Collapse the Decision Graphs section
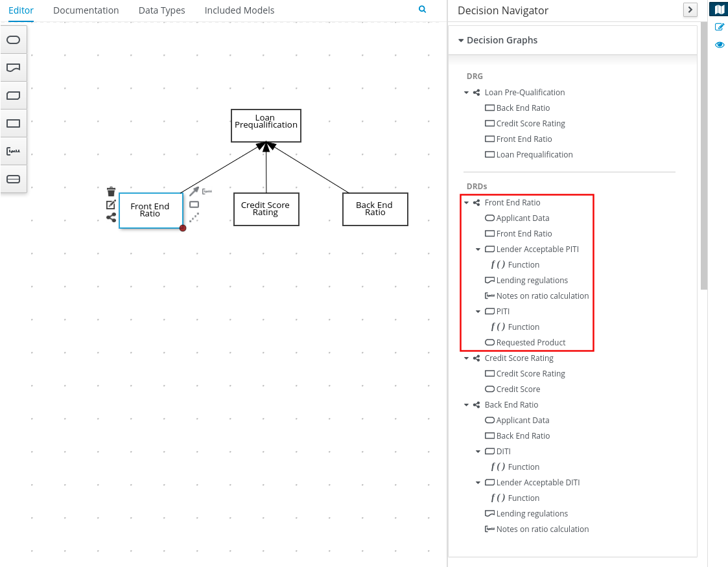The image size is (728, 567). click(x=461, y=40)
